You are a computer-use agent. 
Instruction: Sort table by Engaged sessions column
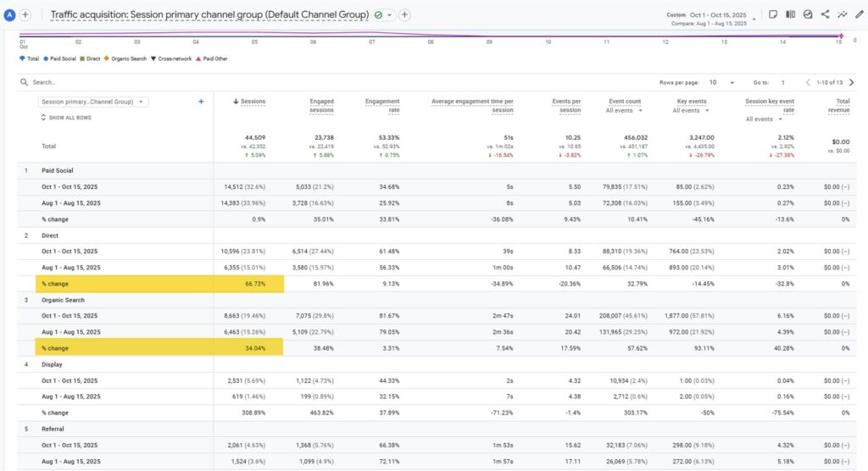pos(321,105)
